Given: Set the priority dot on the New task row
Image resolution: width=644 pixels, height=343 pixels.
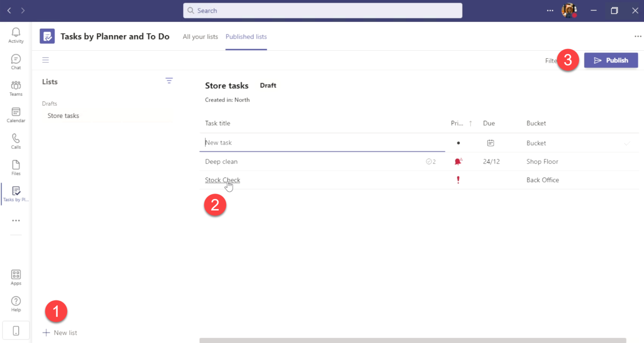Looking at the screenshot, I should click(x=458, y=143).
